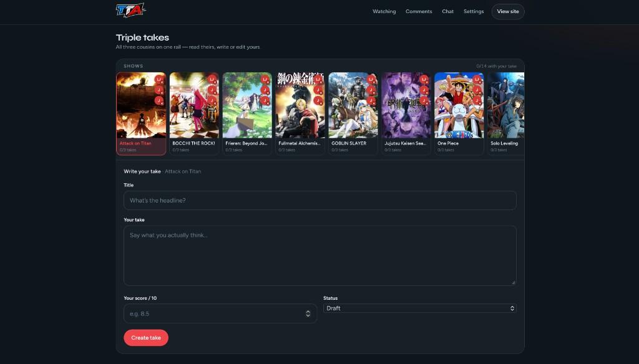
Task: Select the Fullmetal Alchemis... show card
Action: (x=300, y=113)
